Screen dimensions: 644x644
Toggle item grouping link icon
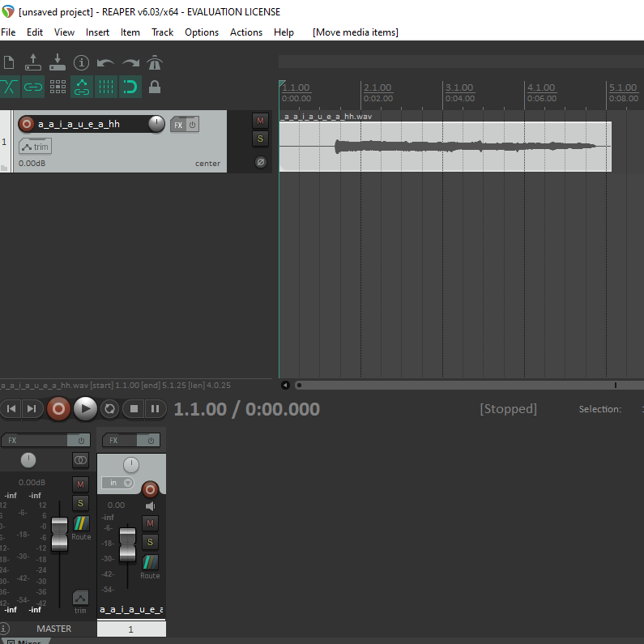tap(33, 87)
